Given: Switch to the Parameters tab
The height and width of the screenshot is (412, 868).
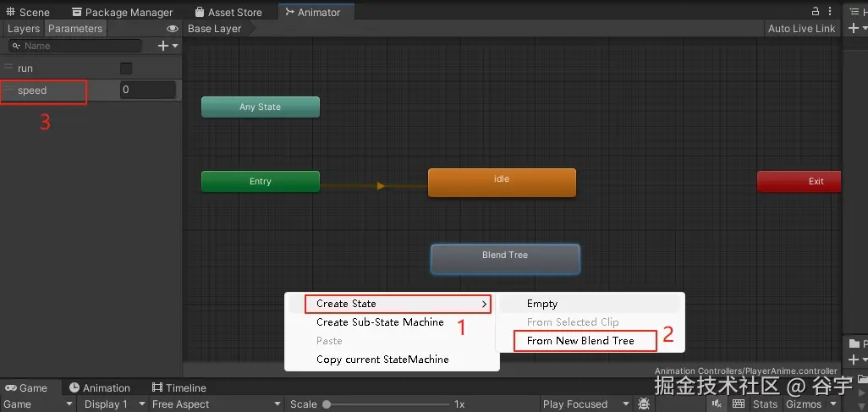Looking at the screenshot, I should [75, 29].
